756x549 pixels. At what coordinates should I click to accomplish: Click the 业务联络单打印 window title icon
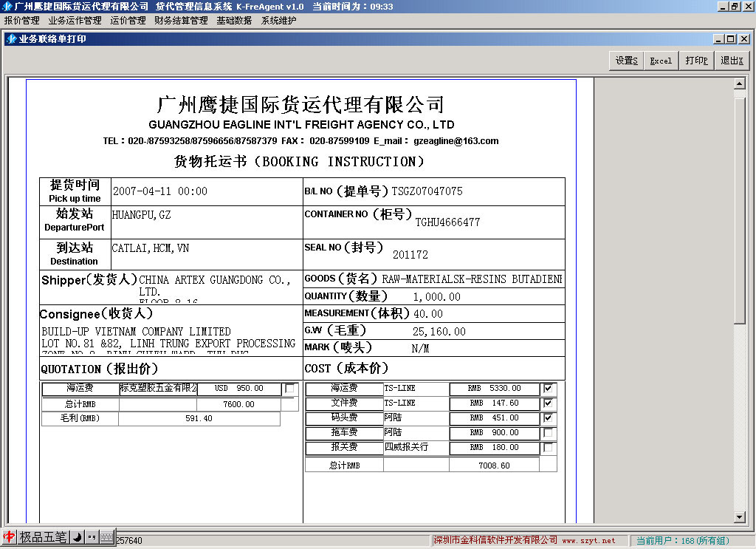(x=12, y=38)
